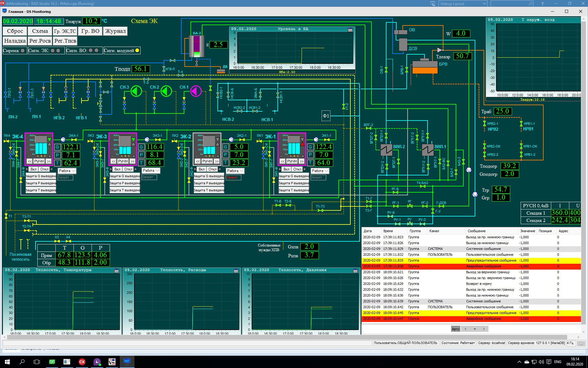This screenshot has width=588, height=368.
Task: Switch ЭК-4 boiler on with Вкл
Action: pos(33,169)
